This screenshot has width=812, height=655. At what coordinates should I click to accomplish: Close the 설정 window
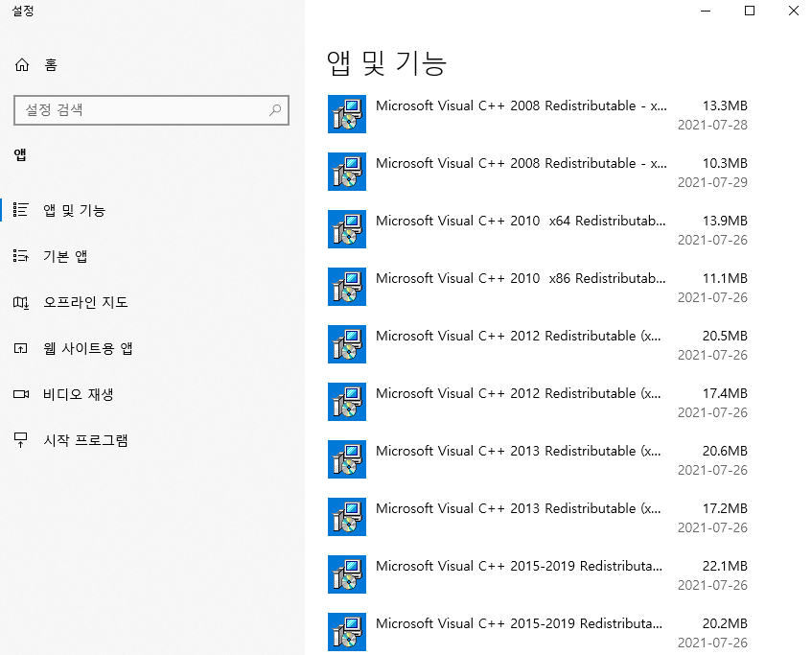click(x=793, y=11)
